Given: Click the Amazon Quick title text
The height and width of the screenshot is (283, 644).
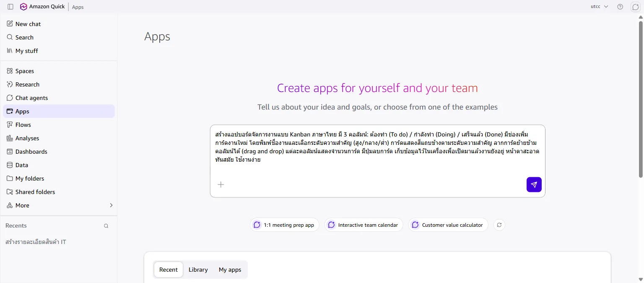Looking at the screenshot, I should click(47, 7).
